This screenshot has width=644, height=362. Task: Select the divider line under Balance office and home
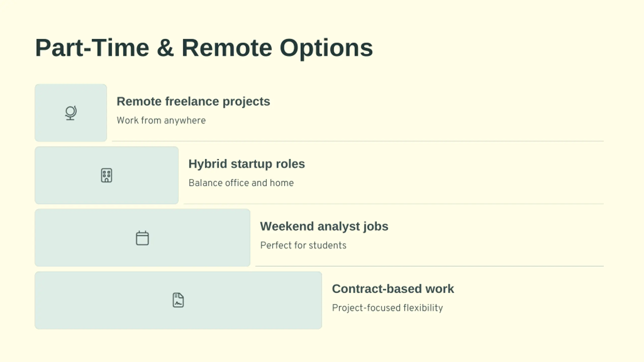[394, 204]
